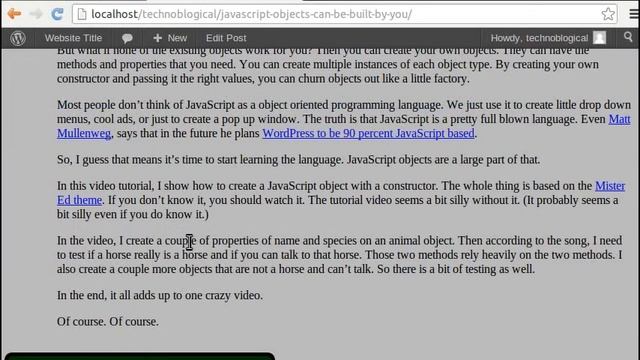Click 'In the end, it all adds up' sentence
The width and height of the screenshot is (640, 360).
[x=160, y=296]
